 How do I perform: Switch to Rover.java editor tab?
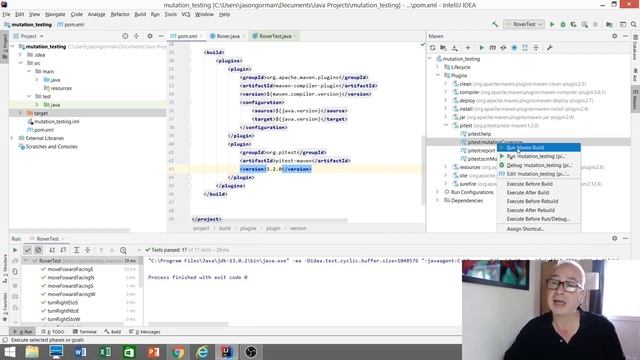click(x=227, y=36)
